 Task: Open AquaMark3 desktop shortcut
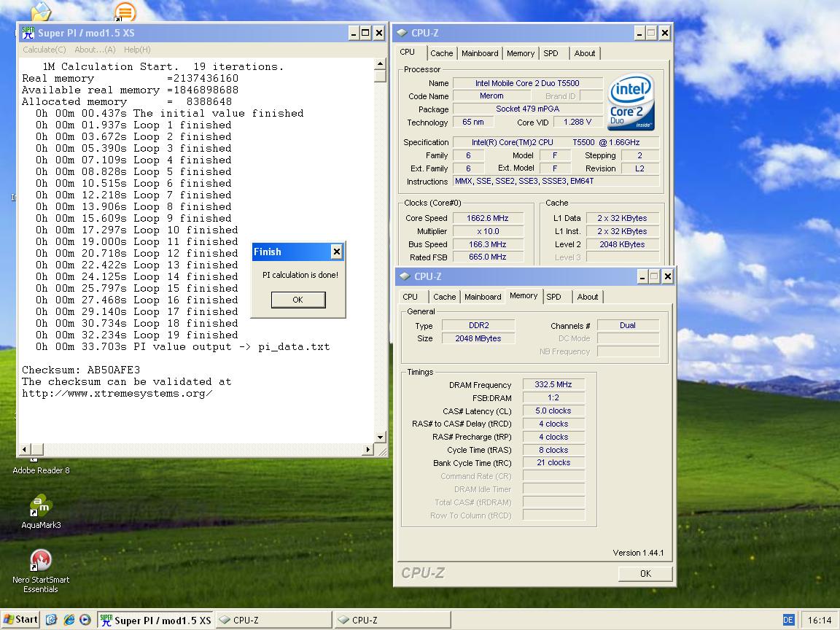click(41, 513)
